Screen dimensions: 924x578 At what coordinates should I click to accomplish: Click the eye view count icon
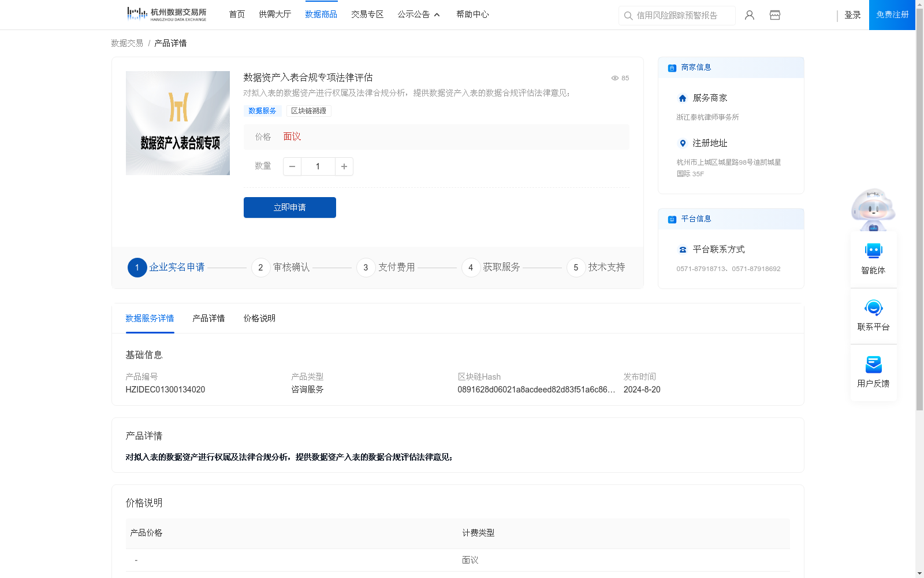click(615, 78)
